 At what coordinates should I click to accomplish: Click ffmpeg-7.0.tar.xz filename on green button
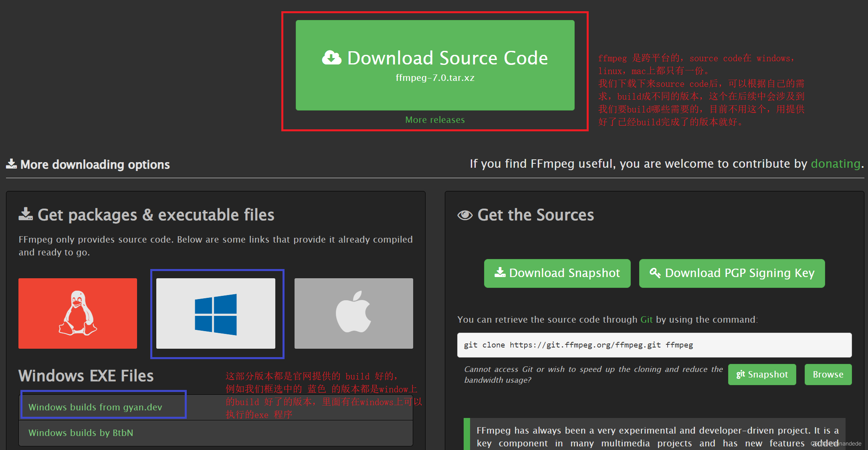(x=435, y=78)
